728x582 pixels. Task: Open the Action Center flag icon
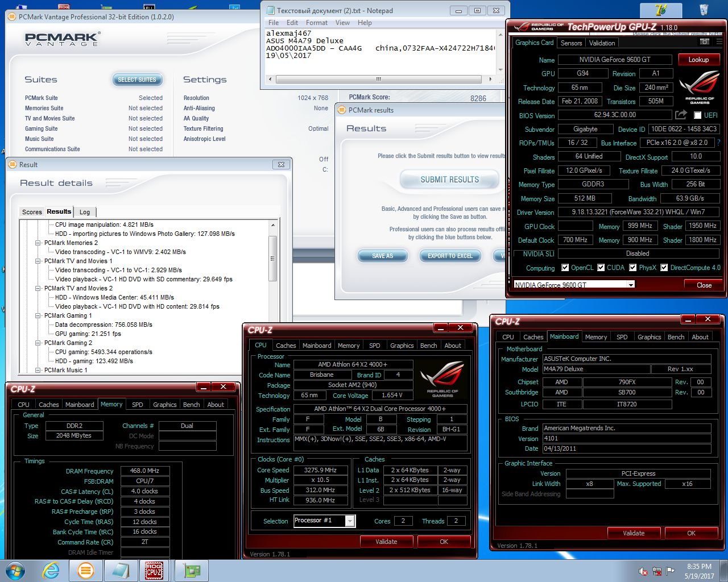click(671, 571)
